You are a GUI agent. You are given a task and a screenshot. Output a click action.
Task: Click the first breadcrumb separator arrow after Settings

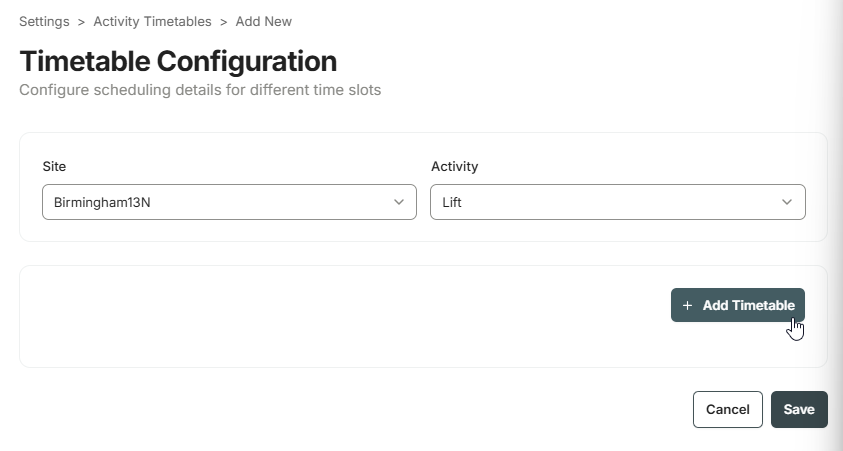[81, 22]
